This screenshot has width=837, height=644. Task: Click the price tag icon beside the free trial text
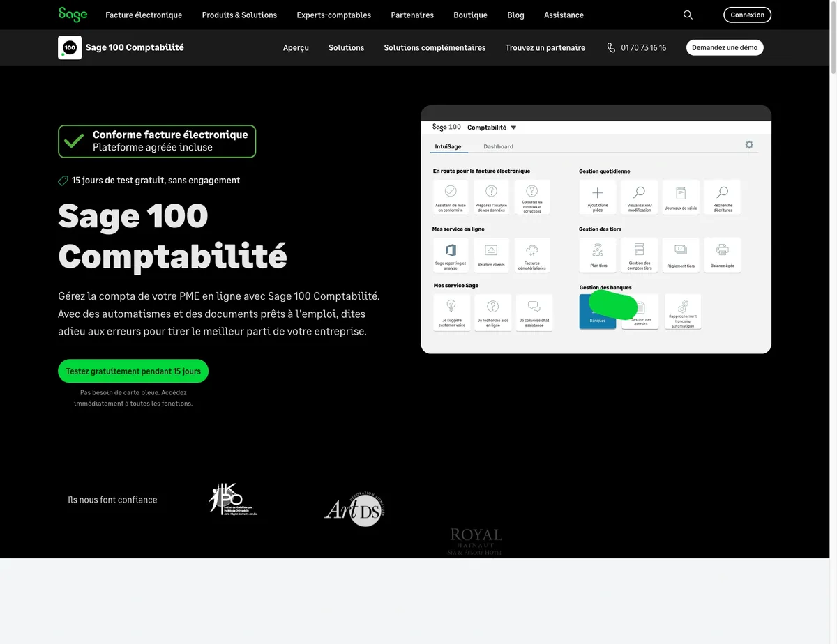pos(63,181)
